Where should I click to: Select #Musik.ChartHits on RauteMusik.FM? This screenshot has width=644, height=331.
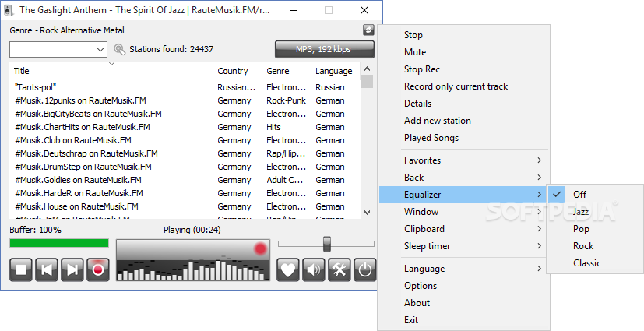click(185, 127)
